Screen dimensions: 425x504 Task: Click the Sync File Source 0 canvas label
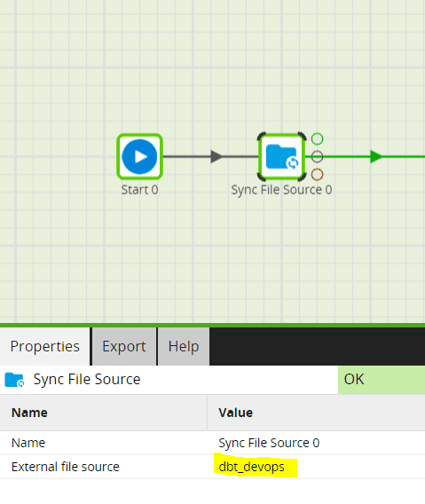(x=281, y=190)
